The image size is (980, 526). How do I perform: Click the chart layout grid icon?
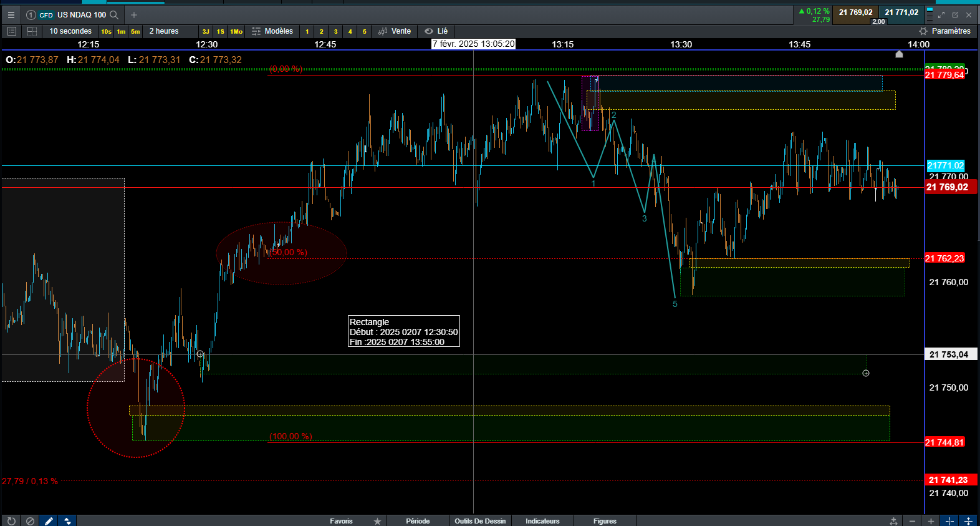[x=32, y=31]
